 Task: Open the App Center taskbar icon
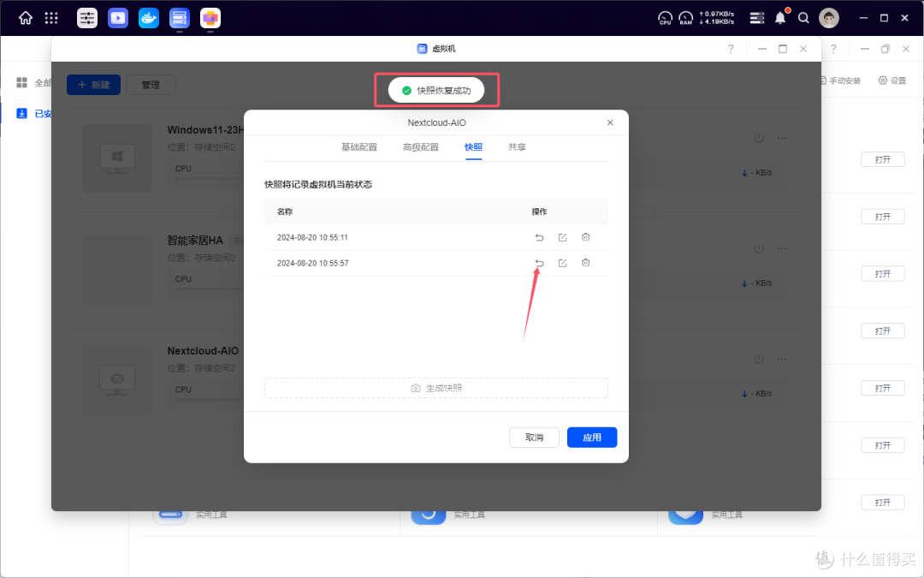pyautogui.click(x=210, y=18)
